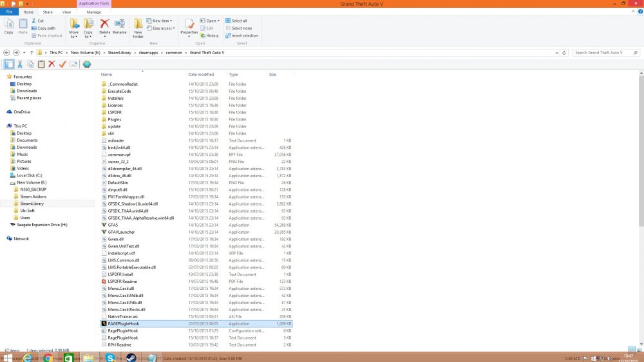The height and width of the screenshot is (362, 644).
Task: Click History in the Open group
Action: pyautogui.click(x=209, y=35)
